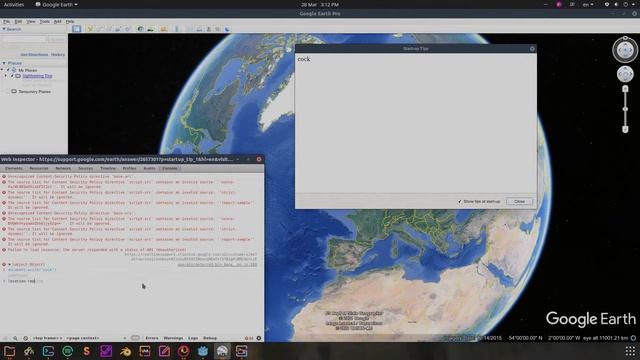Open the Google Earth app menu

[56, 4]
